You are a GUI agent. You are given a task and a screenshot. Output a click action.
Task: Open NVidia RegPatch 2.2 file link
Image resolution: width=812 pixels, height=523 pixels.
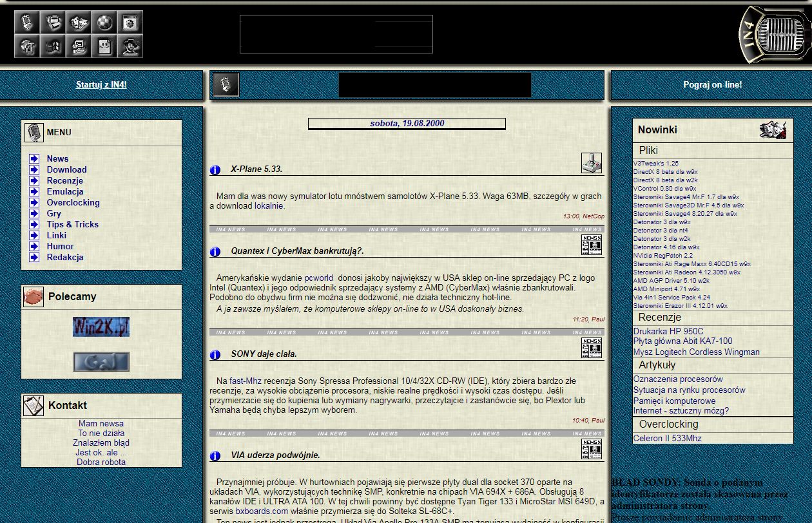coord(662,256)
